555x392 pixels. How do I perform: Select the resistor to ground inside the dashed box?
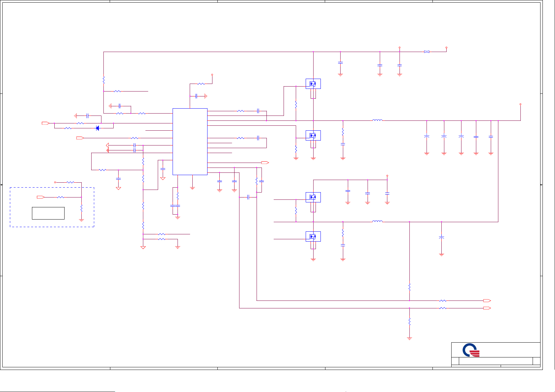(x=81, y=208)
